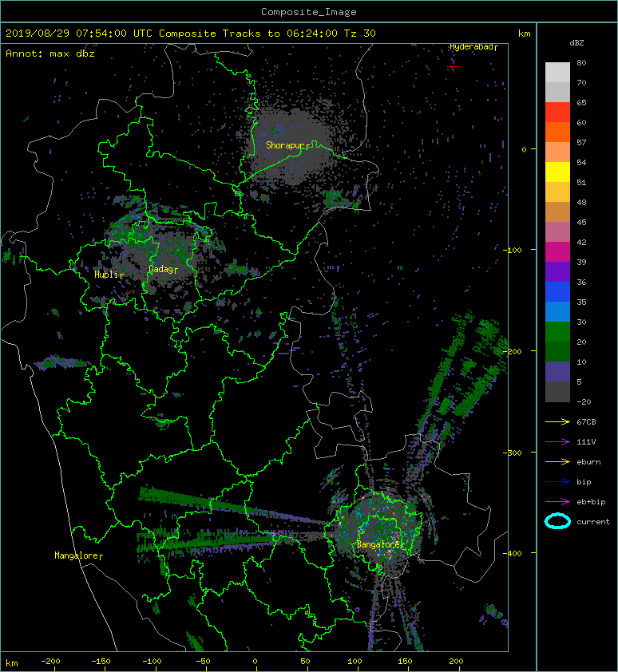Screen dimensions: 618x672
Task: Click the -100 tick on the bottom axis
Action: click(x=152, y=662)
